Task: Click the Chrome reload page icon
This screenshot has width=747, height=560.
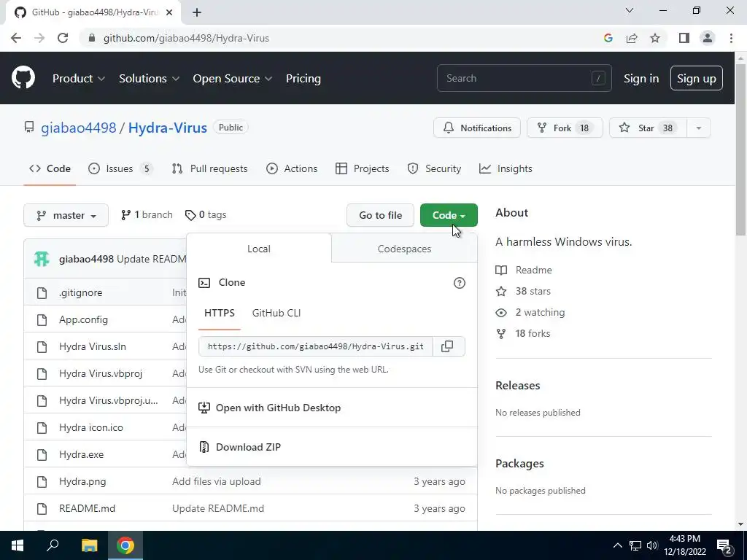Action: pyautogui.click(x=63, y=38)
